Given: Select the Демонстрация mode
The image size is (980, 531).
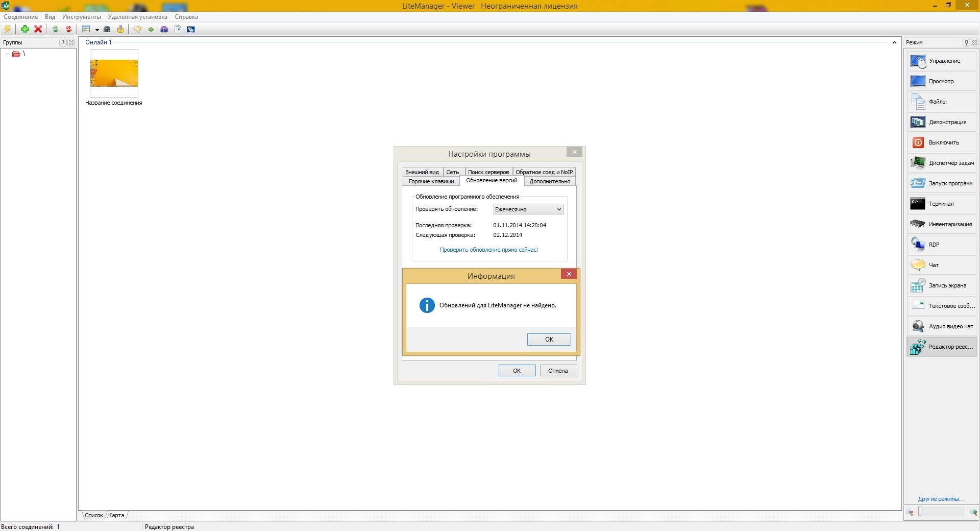Looking at the screenshot, I should point(942,122).
